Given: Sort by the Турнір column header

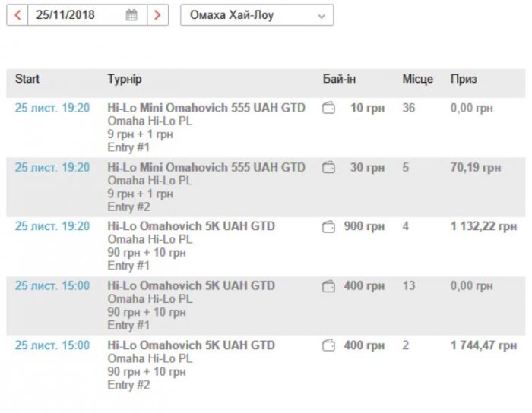Looking at the screenshot, I should point(125,79).
